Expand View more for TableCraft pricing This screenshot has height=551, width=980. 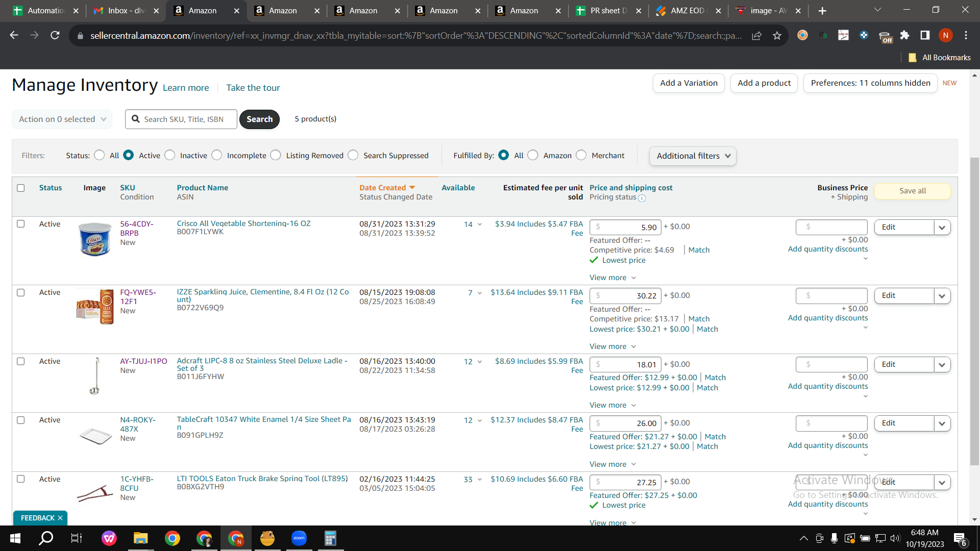click(x=612, y=464)
